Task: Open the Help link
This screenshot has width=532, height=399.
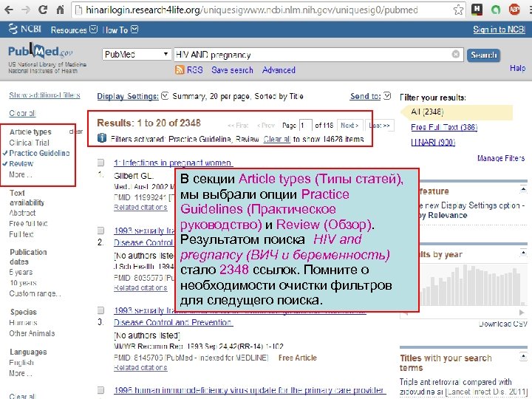Action: coord(517,68)
